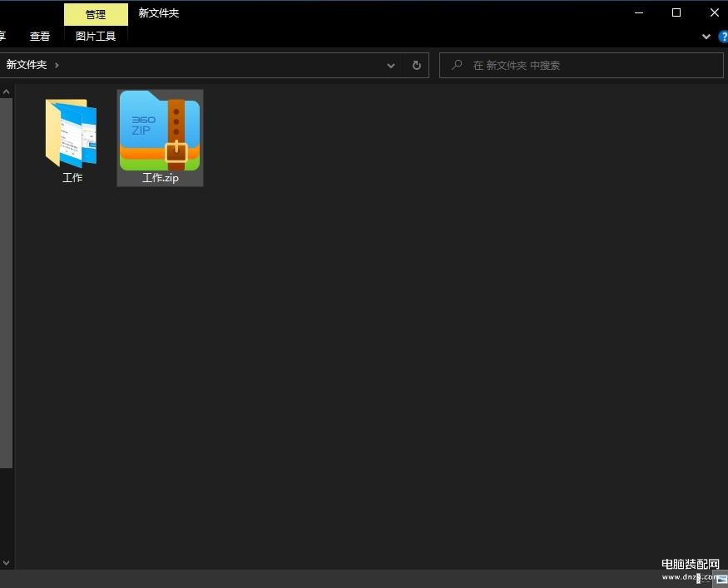
Task: Select the 工作 folder icon
Action: (72, 133)
